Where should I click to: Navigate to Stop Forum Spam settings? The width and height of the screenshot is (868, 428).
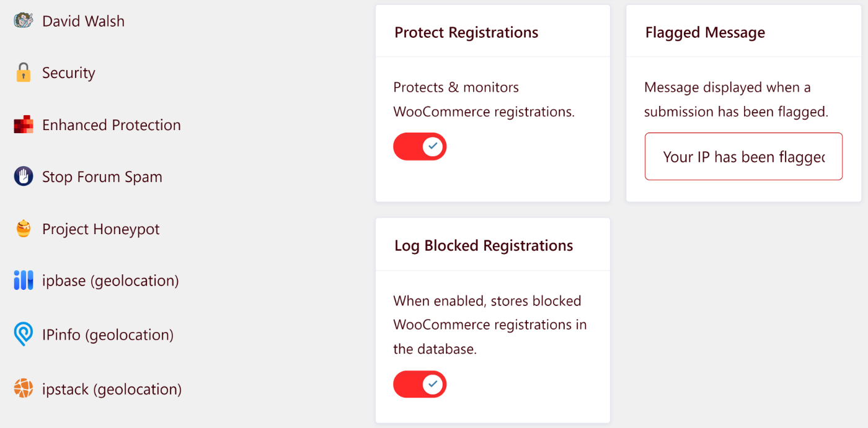tap(102, 177)
